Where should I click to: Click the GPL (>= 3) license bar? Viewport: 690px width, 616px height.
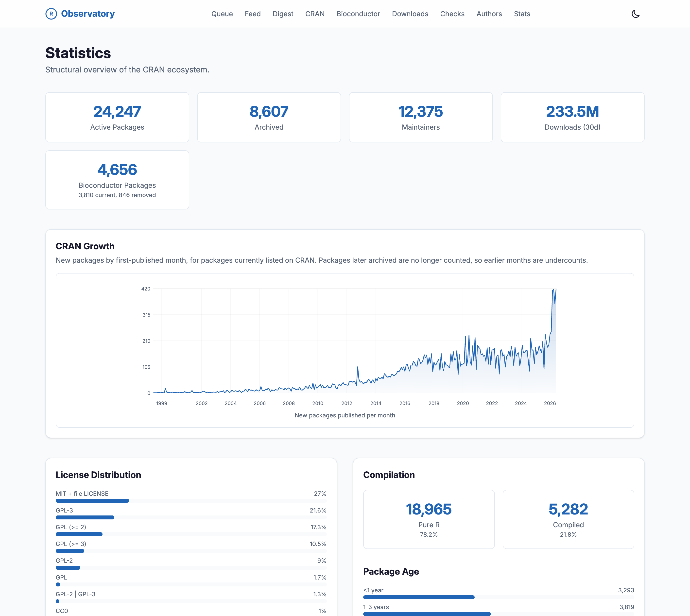[191, 551]
